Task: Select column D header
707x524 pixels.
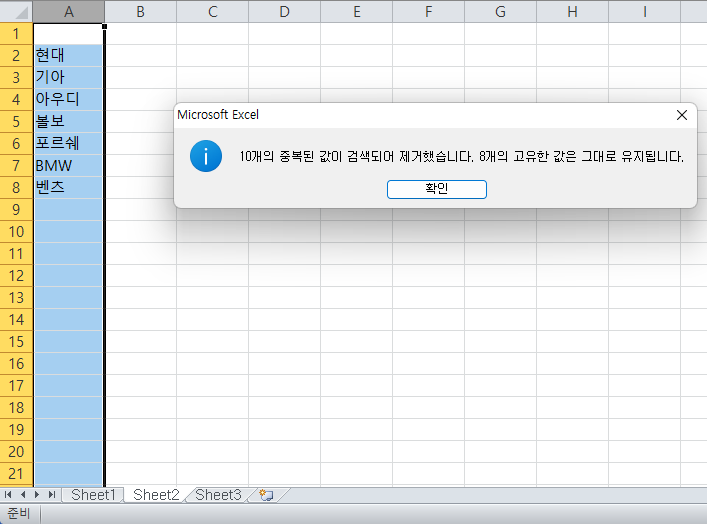Action: click(284, 11)
